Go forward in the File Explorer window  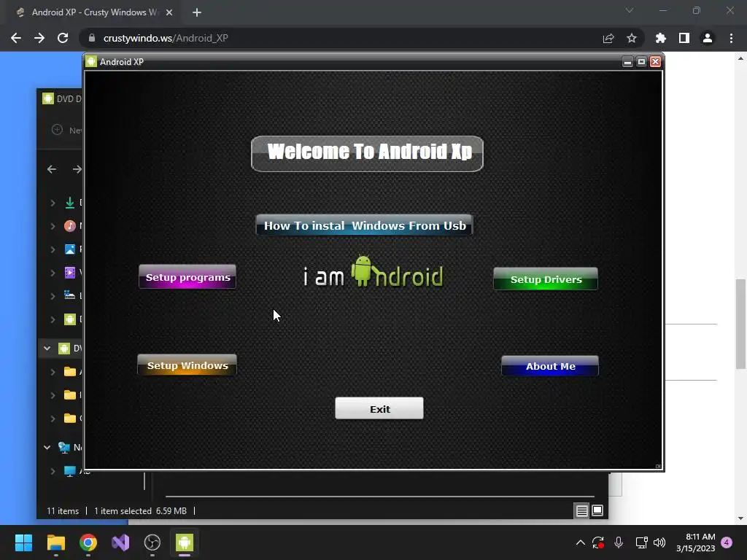click(x=77, y=169)
